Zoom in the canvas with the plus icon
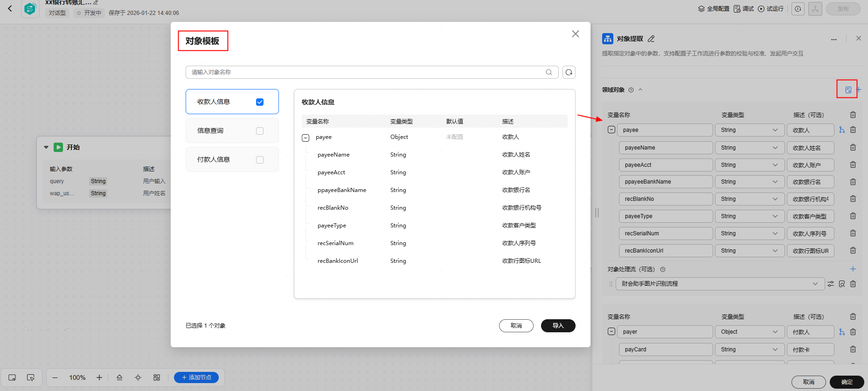The height and width of the screenshot is (391, 868). [x=99, y=377]
